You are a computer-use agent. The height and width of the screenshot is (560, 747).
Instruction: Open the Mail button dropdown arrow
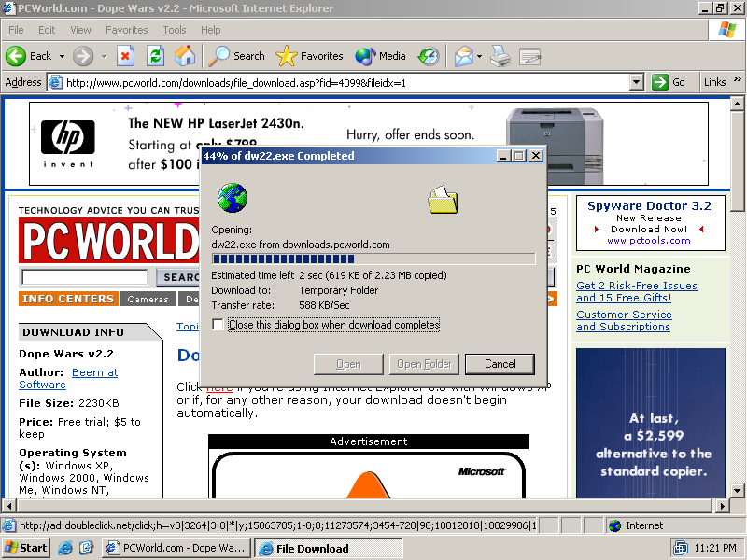(x=479, y=56)
